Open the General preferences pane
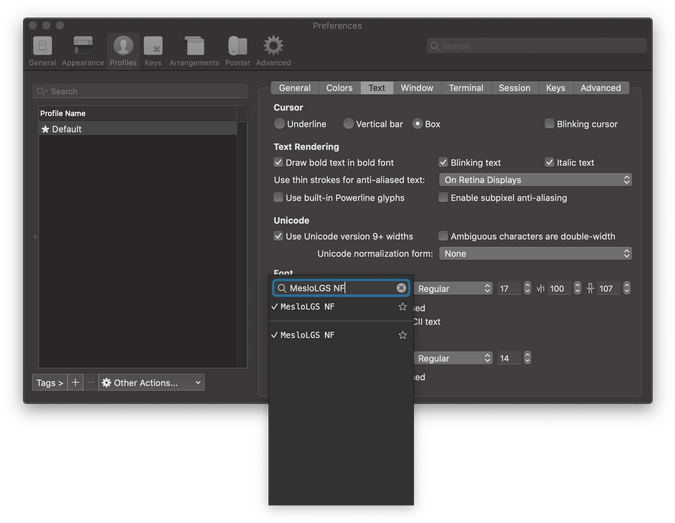675x523 pixels. pyautogui.click(x=42, y=51)
